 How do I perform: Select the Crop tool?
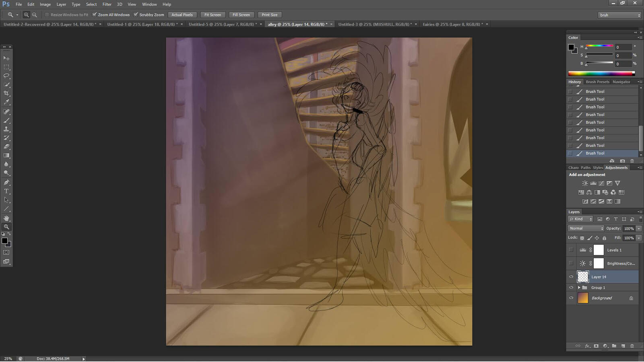coord(6,93)
